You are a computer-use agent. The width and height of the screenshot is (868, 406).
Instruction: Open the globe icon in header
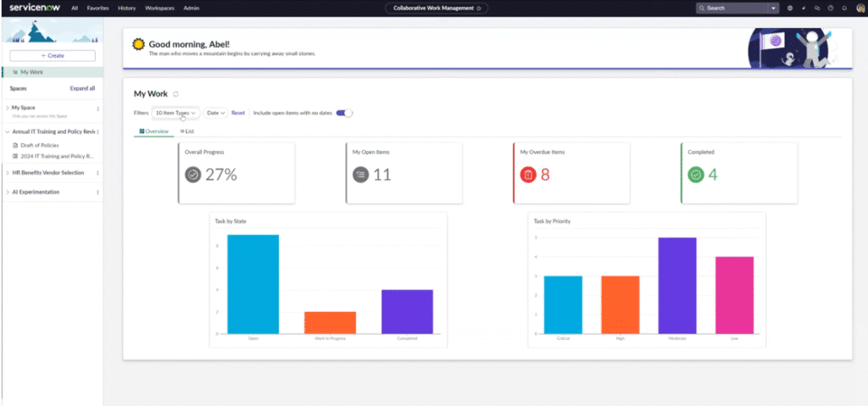(x=790, y=8)
